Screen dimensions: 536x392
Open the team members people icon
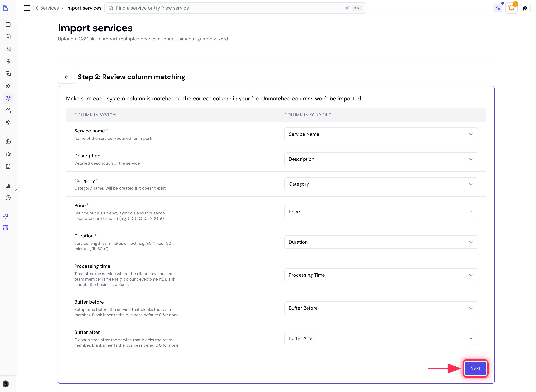(8, 111)
